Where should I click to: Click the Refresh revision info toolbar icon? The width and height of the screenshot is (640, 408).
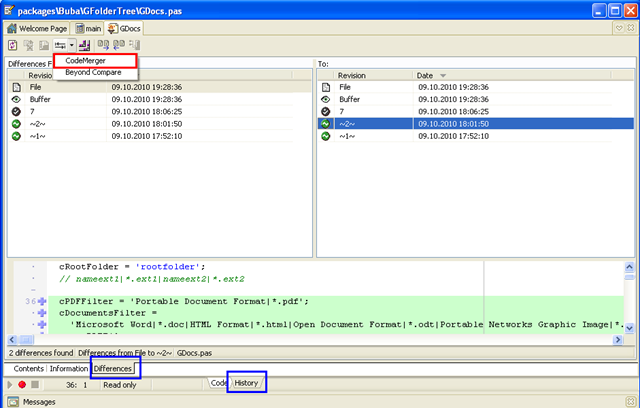tap(13, 45)
